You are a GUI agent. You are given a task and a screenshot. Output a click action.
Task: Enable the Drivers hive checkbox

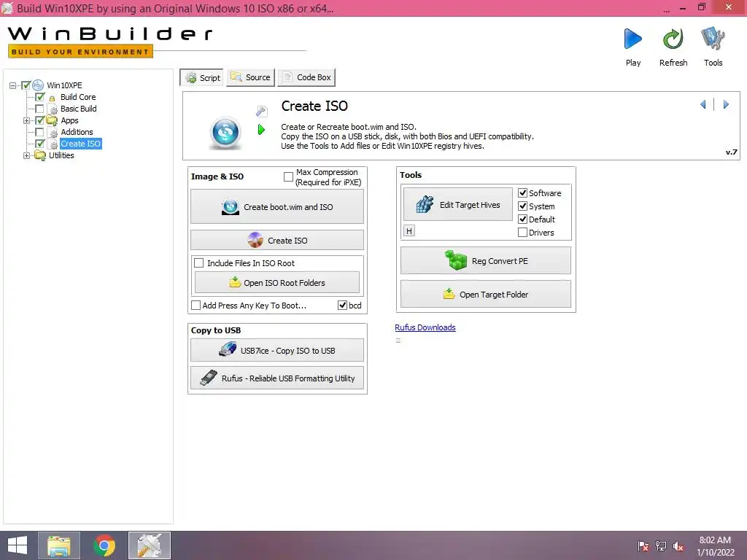(x=522, y=233)
